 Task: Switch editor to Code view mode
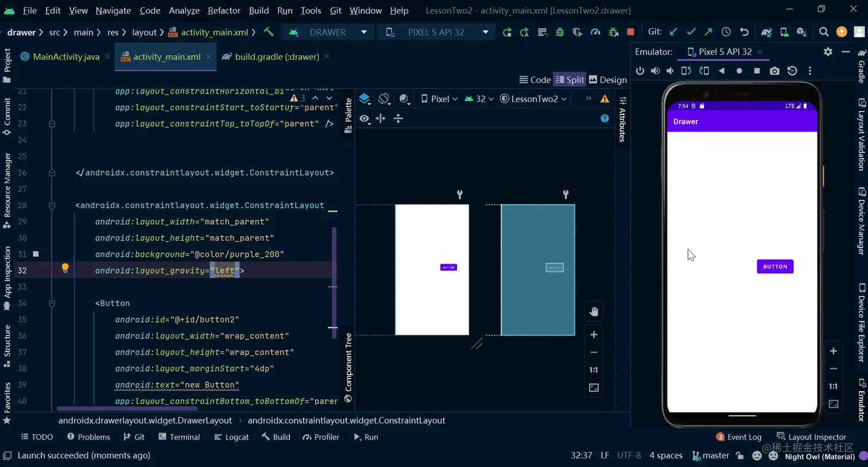[535, 80]
